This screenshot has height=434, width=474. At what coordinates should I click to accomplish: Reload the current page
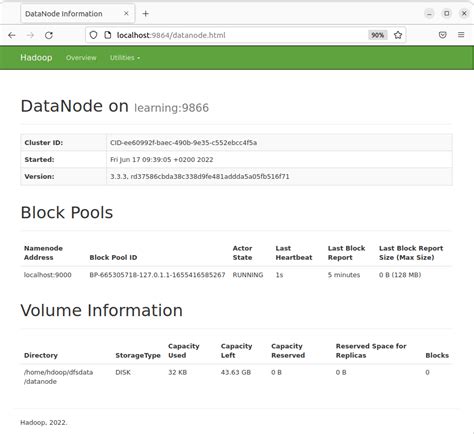point(49,35)
